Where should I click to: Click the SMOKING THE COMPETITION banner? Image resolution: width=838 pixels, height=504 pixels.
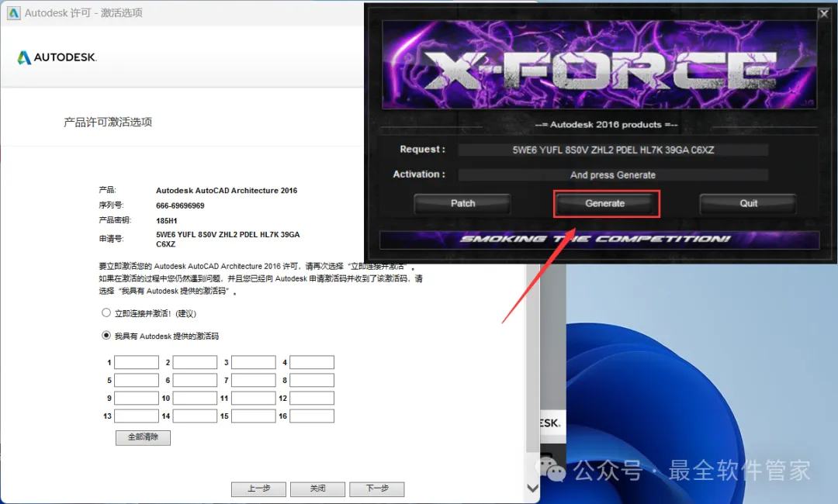click(x=600, y=239)
